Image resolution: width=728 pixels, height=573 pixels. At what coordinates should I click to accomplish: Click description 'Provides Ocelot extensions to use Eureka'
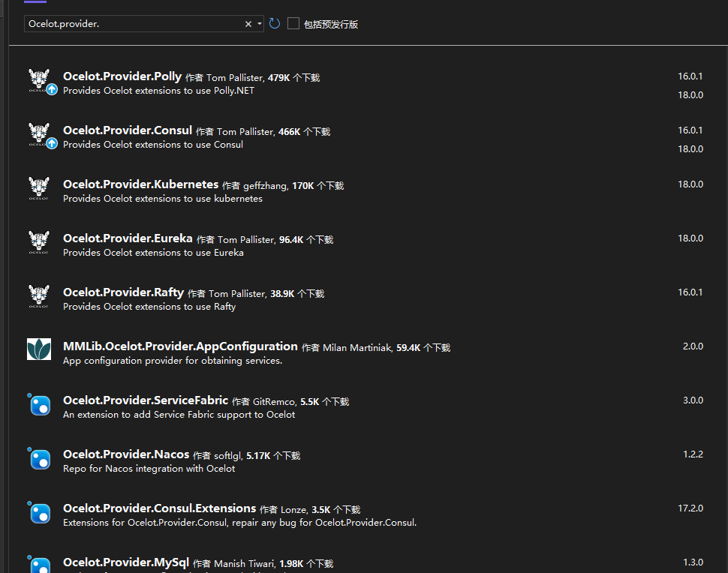point(153,253)
